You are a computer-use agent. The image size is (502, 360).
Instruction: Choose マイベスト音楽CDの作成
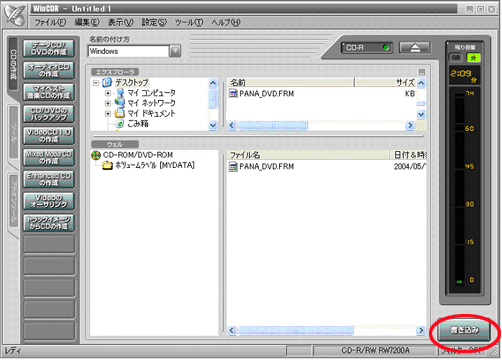tap(49, 92)
